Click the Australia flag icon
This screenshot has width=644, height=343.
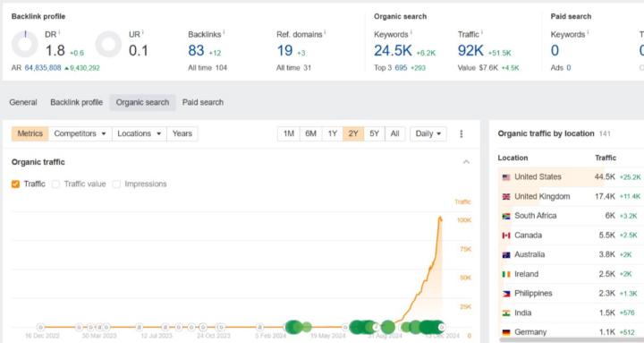[506, 254]
